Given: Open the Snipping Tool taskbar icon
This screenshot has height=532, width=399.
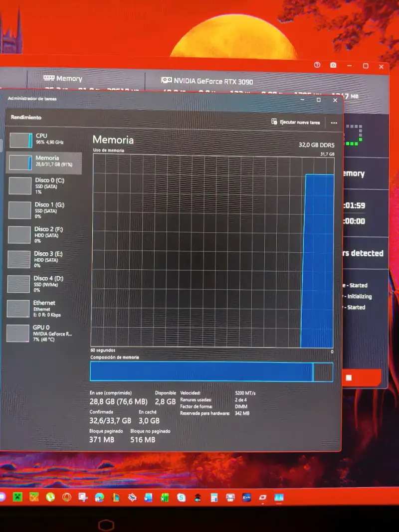Looking at the screenshot, I should pyautogui.click(x=83, y=498).
